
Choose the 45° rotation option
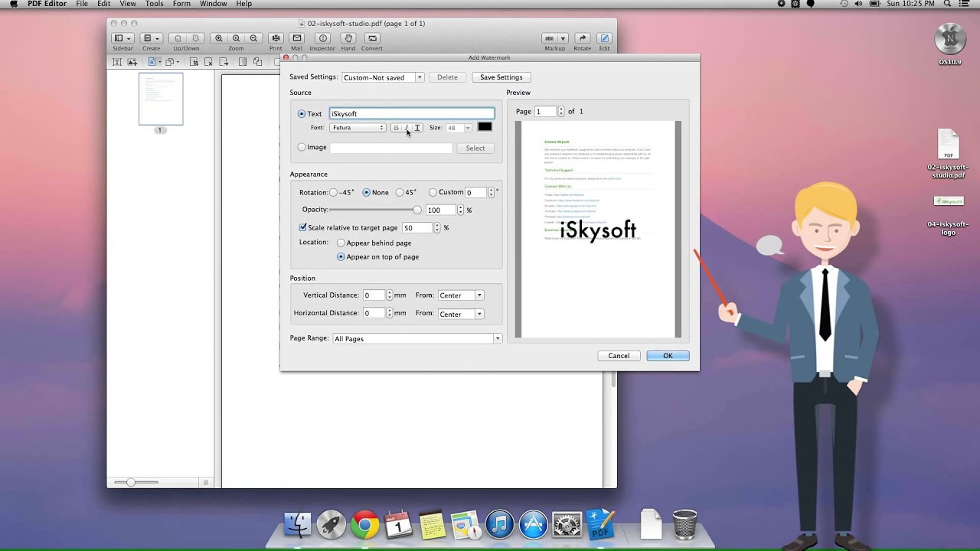click(400, 193)
